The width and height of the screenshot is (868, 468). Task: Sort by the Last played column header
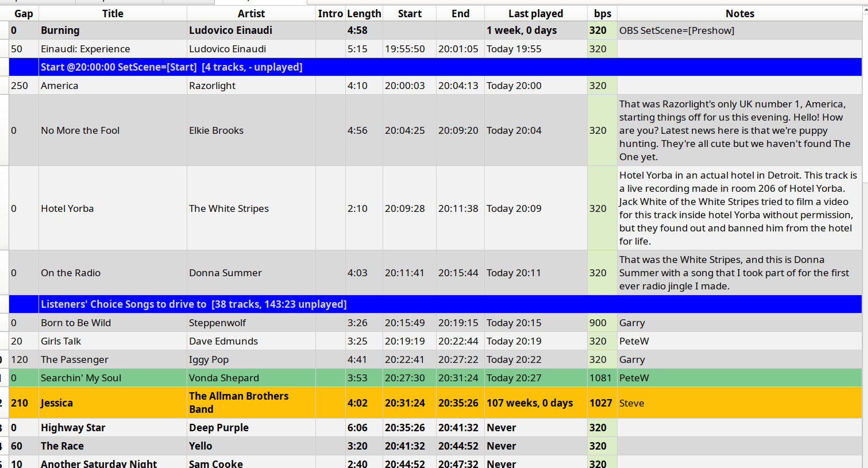(535, 13)
